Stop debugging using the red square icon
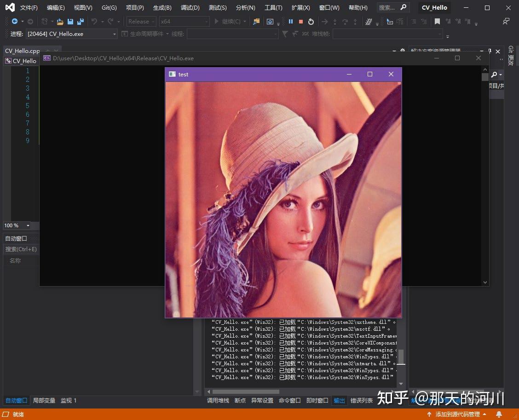This screenshot has height=420, width=519. point(301,22)
